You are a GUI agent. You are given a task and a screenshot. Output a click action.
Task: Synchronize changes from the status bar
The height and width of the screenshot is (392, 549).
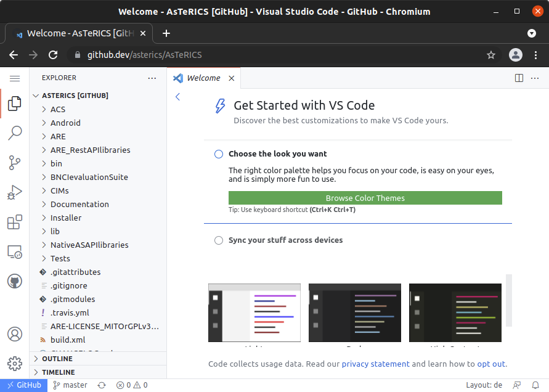(102, 385)
